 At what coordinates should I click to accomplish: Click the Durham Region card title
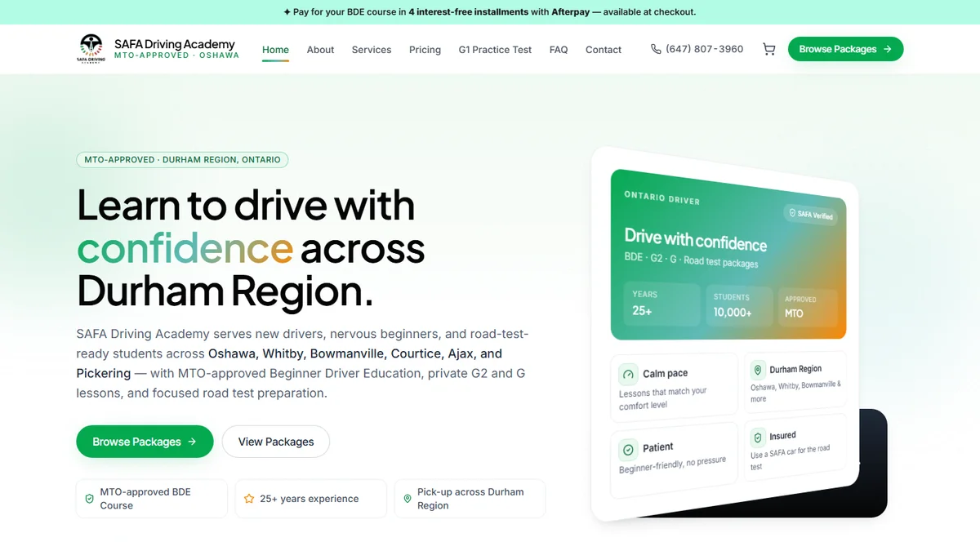tap(795, 369)
